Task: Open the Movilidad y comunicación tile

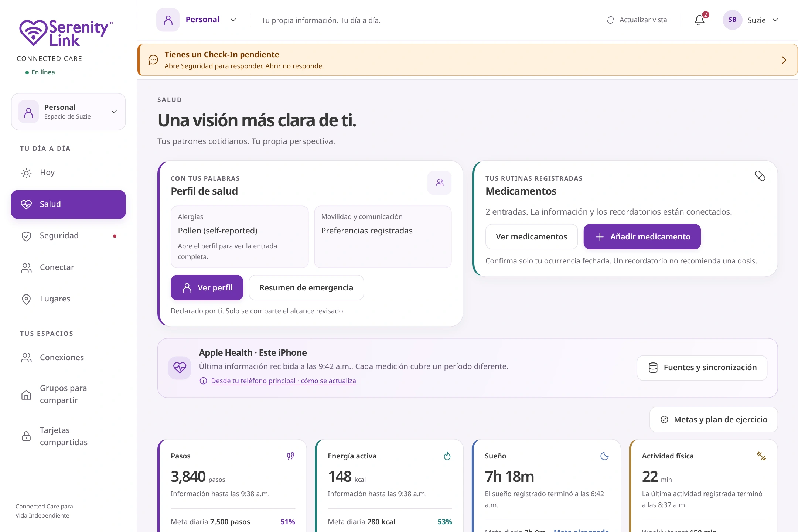Action: [383, 237]
